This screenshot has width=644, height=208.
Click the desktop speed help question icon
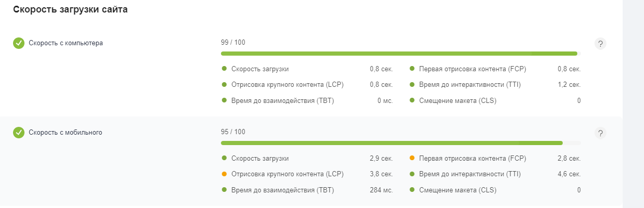pyautogui.click(x=600, y=44)
